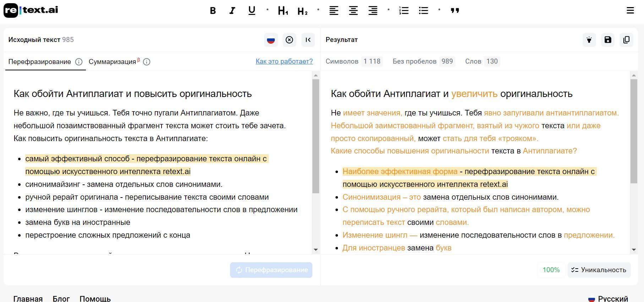Open the 'Как это работает?' link
This screenshot has height=302, width=644.
click(x=284, y=61)
